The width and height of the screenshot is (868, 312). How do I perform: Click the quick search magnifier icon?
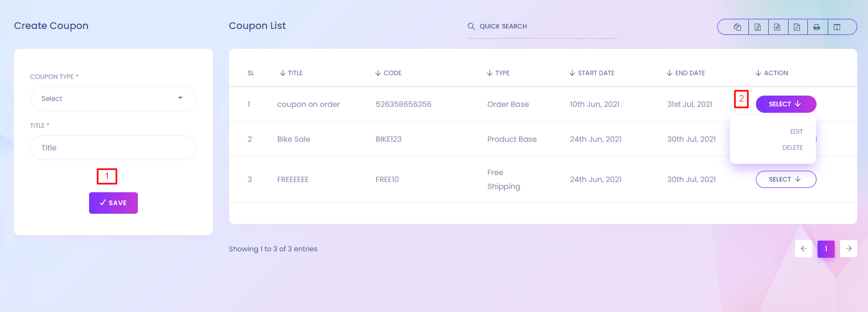point(471,26)
